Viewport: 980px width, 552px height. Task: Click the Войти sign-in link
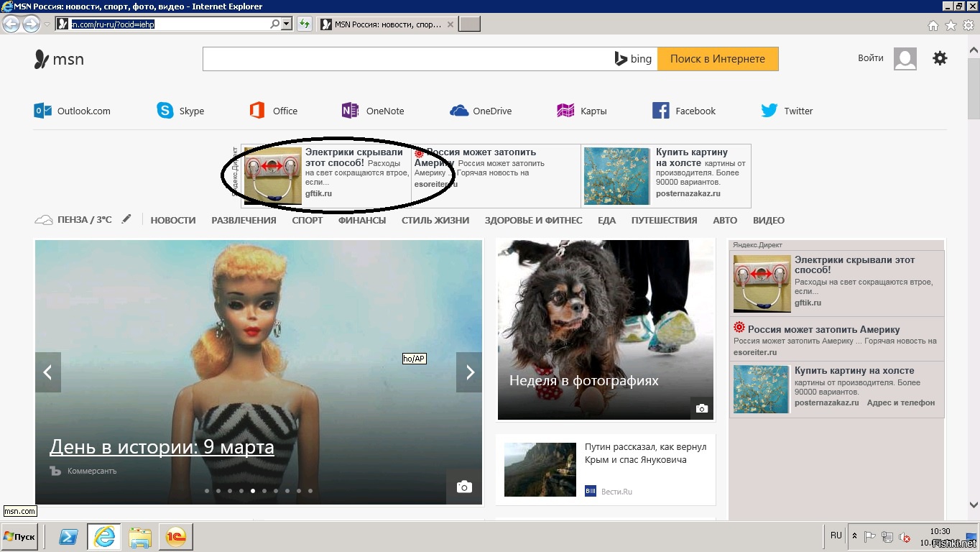[x=871, y=58]
